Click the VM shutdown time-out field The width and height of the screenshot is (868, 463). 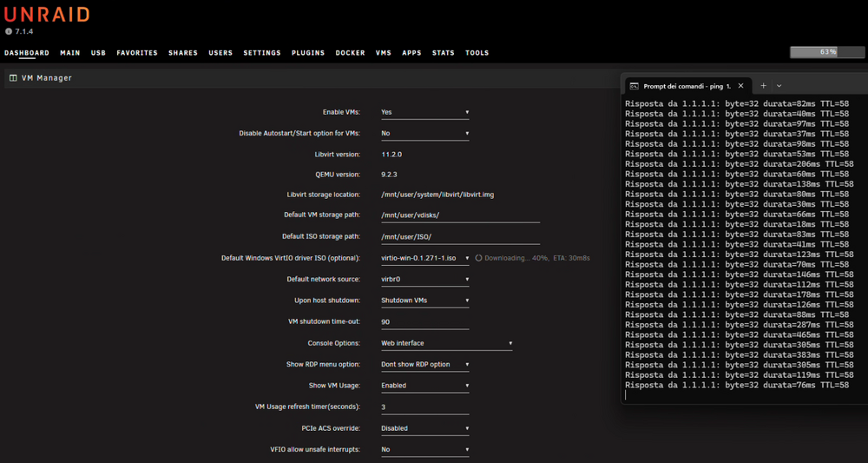(424, 322)
